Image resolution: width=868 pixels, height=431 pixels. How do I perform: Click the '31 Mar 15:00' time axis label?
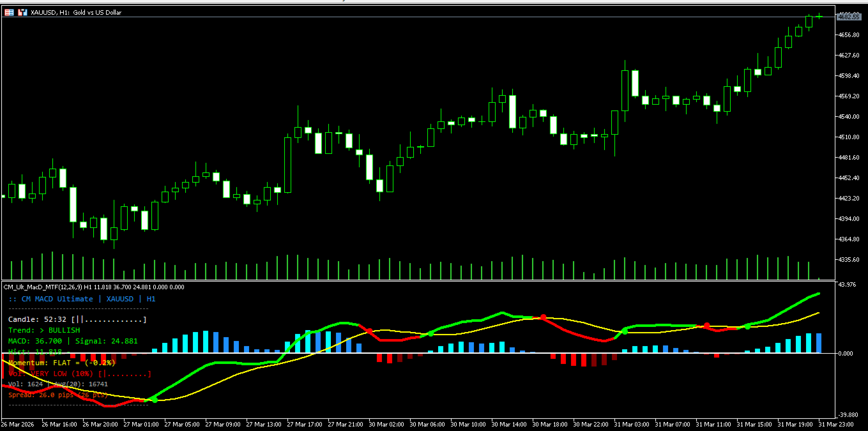754,425
